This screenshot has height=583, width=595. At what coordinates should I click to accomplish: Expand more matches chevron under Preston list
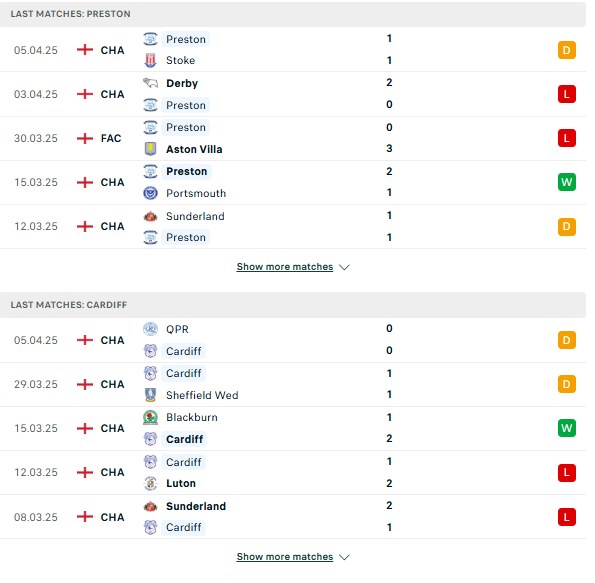344,267
